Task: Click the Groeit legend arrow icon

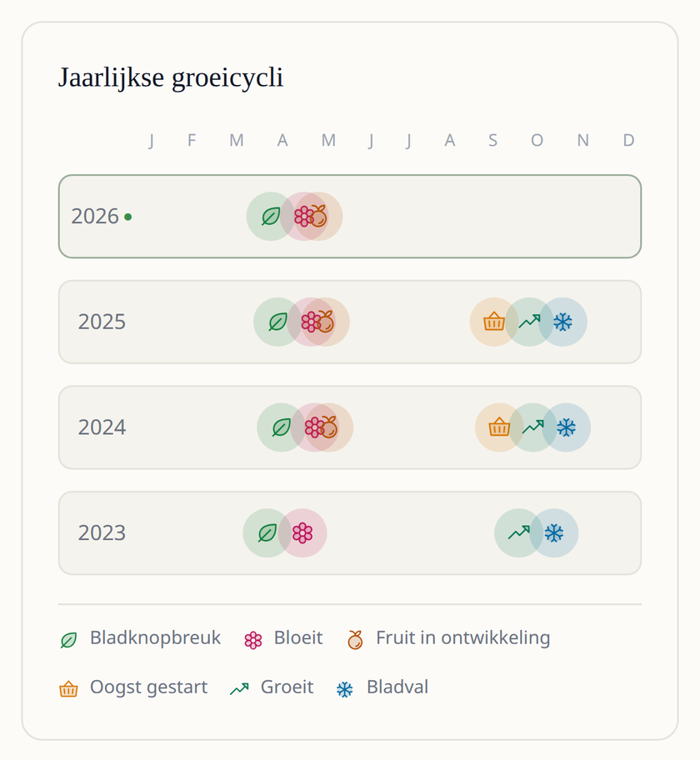Action: [239, 688]
